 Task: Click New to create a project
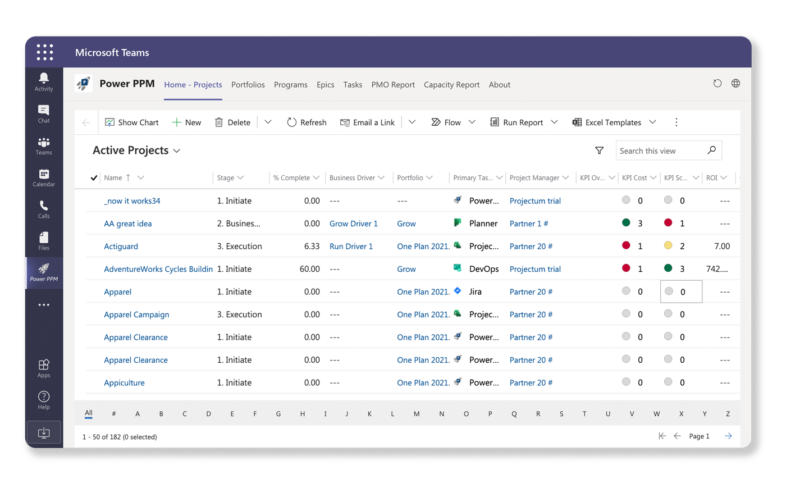coord(187,122)
